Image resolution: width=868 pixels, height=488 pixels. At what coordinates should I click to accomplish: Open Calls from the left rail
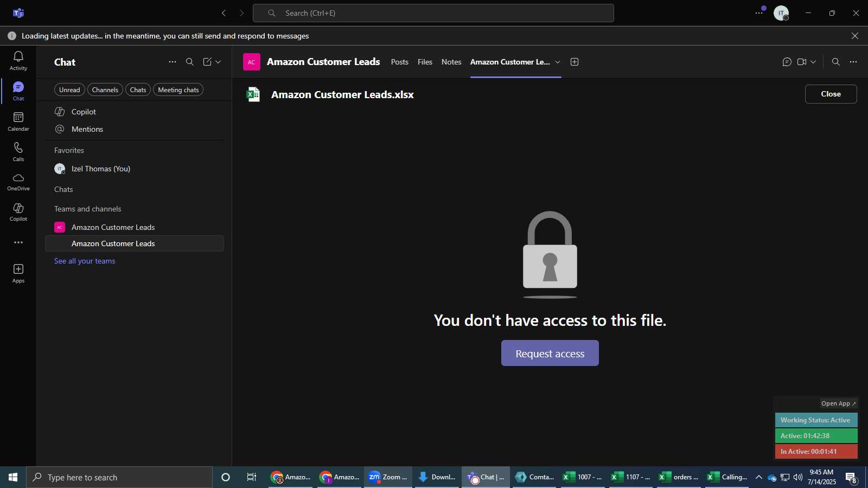(18, 152)
